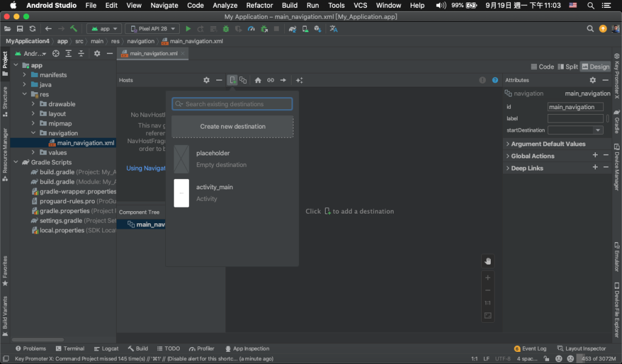Open the Build menu

coord(290,5)
